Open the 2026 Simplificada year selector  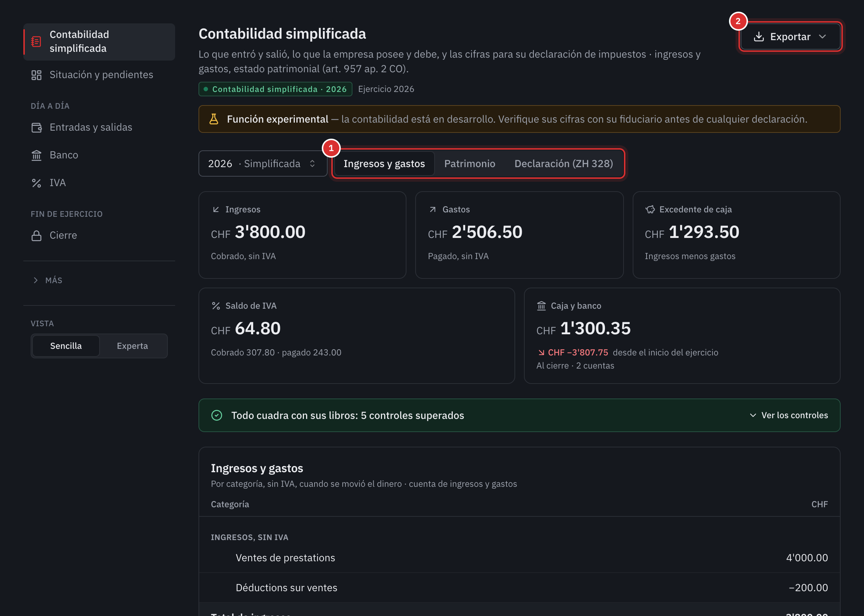(x=263, y=163)
